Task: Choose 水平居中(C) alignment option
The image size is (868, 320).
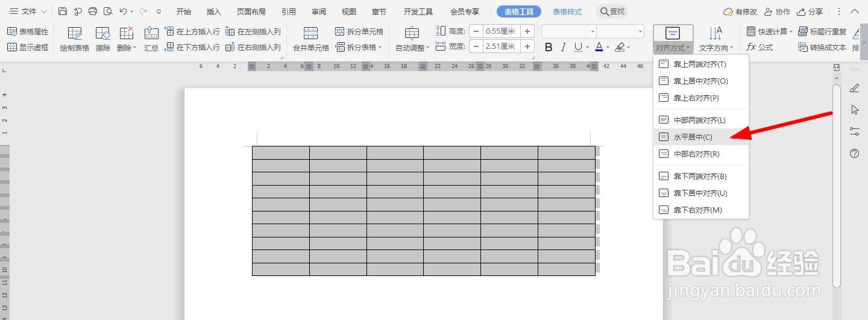Action: tap(701, 137)
